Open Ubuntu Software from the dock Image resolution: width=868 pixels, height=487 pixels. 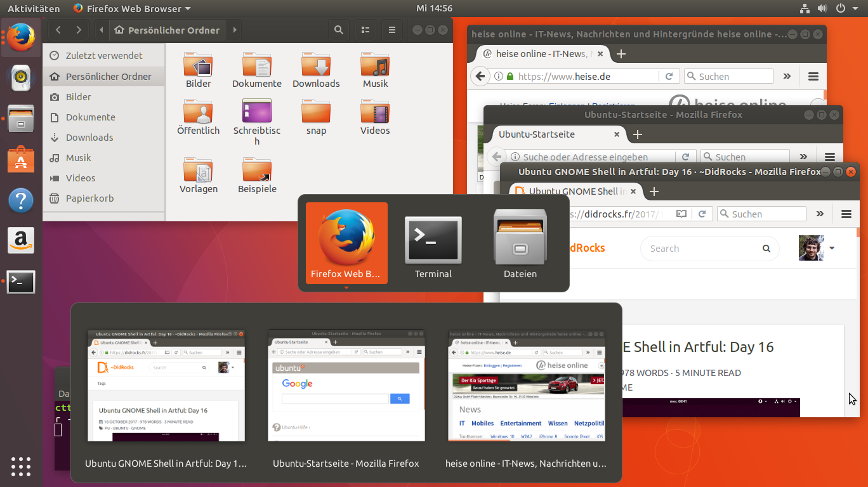[21, 159]
